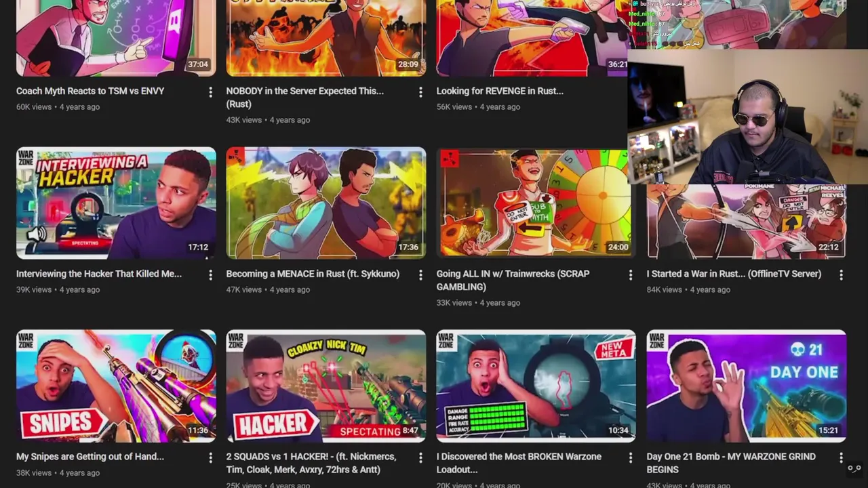Open three-dot menu for Day One 21 Bomb
The image size is (868, 488).
point(841,458)
